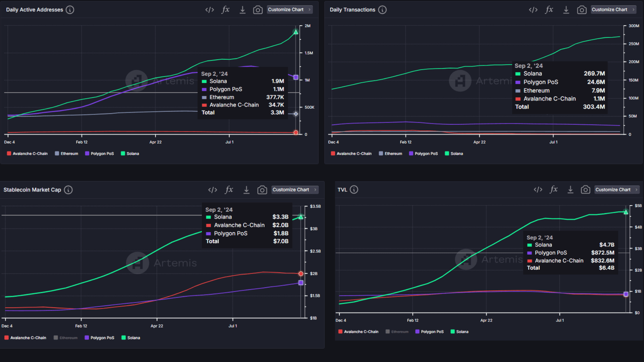Toggle Solana series in Daily Transactions legend
Screen dimensions: 644x362
click(454, 154)
